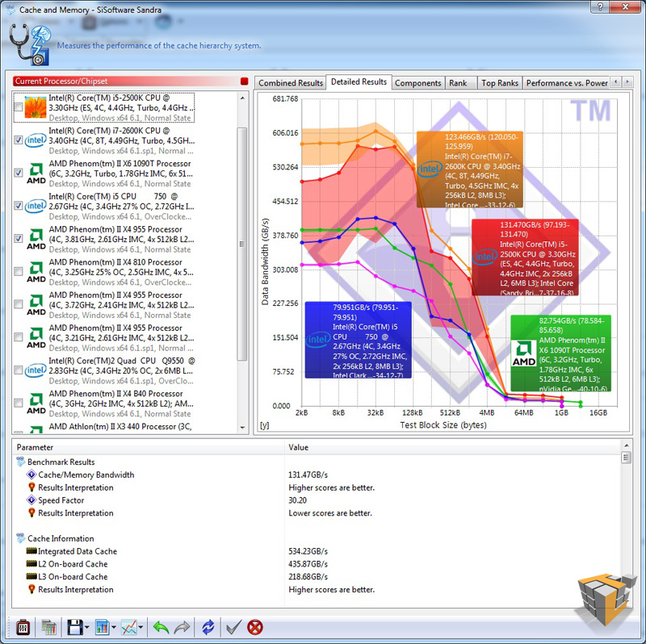Click the benchmark engine icon in bottom toolbar
The width and height of the screenshot is (646, 644).
click(x=23, y=628)
